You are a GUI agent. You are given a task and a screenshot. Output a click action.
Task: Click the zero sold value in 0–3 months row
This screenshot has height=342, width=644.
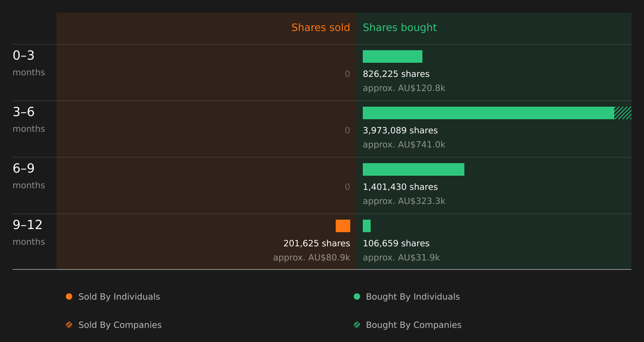click(347, 74)
